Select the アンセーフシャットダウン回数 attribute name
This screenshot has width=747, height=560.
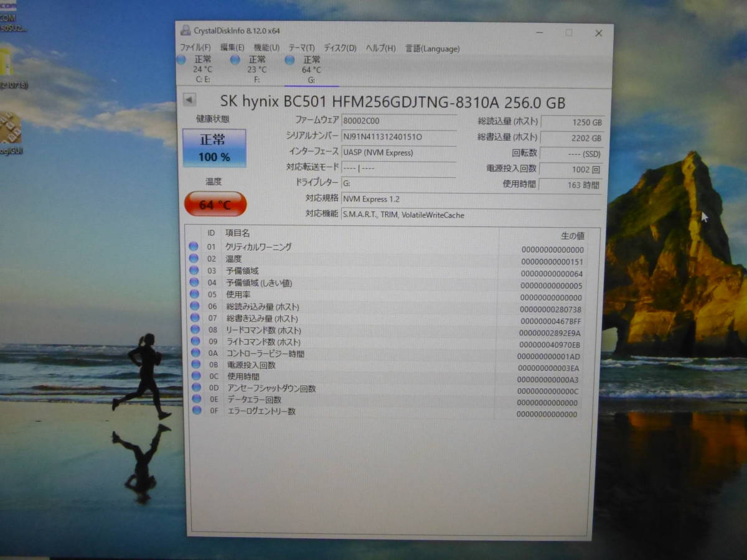click(x=271, y=388)
